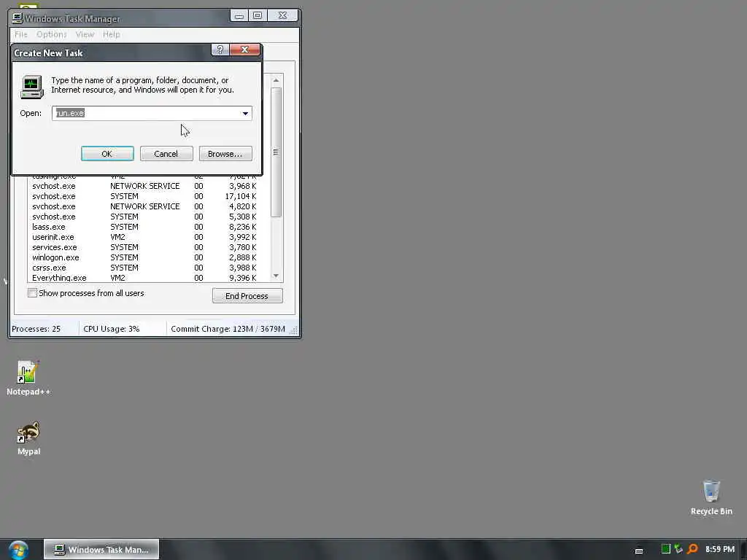Enable Show processes from all users
Image resolution: width=747 pixels, height=560 pixels.
(x=32, y=293)
